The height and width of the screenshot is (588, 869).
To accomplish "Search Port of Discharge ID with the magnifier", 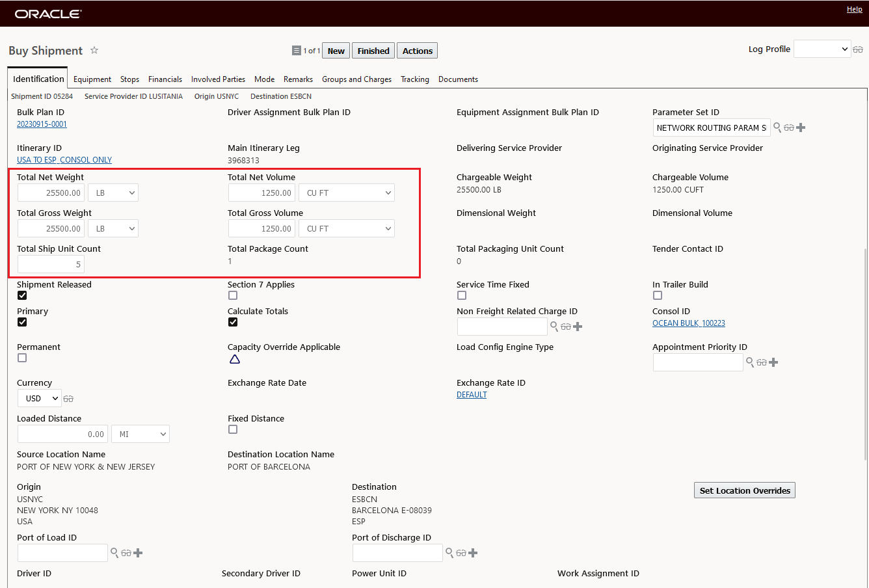I will [449, 553].
